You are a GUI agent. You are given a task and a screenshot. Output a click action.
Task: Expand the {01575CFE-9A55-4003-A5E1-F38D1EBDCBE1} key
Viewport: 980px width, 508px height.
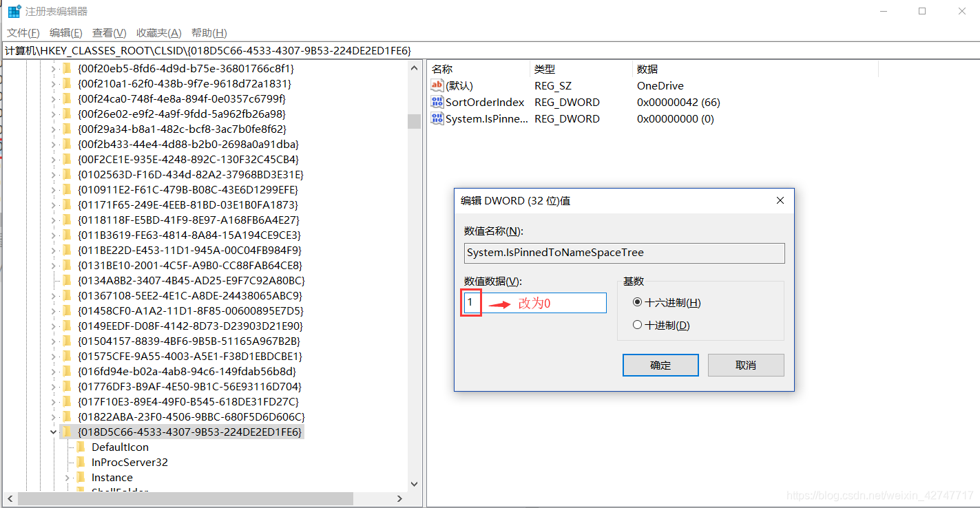pos(54,356)
